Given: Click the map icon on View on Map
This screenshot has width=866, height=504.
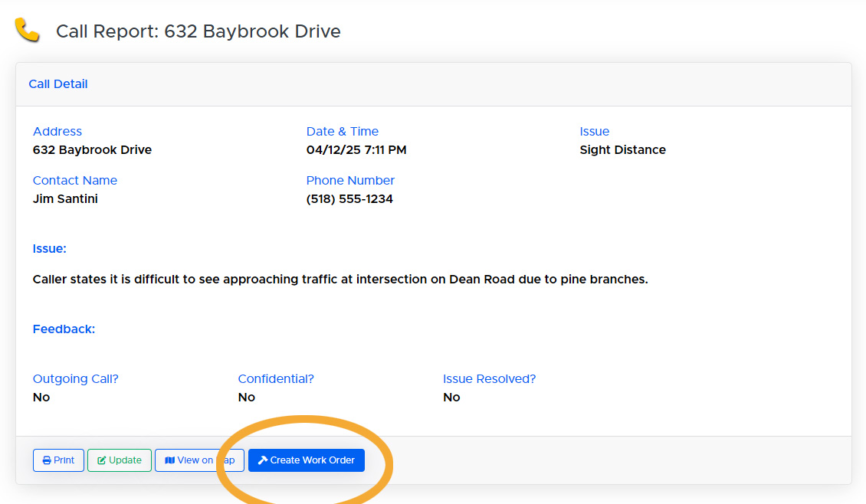Looking at the screenshot, I should [x=169, y=460].
